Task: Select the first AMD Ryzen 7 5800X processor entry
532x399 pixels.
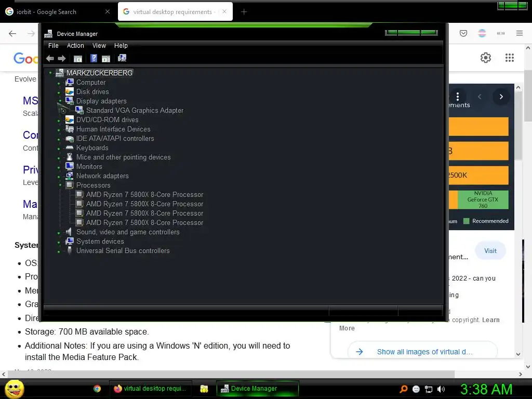Action: tap(144, 194)
